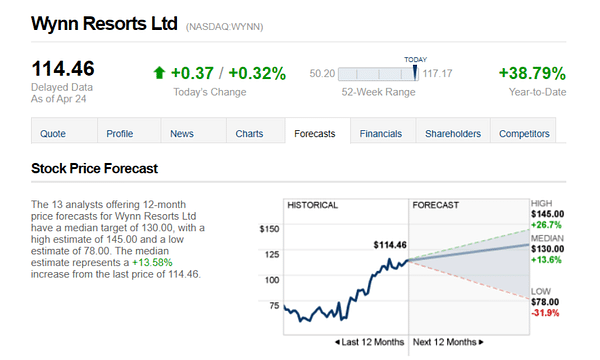600x360 pixels.
Task: Click the +38.79% Year-to-Date figure
Action: (x=532, y=73)
